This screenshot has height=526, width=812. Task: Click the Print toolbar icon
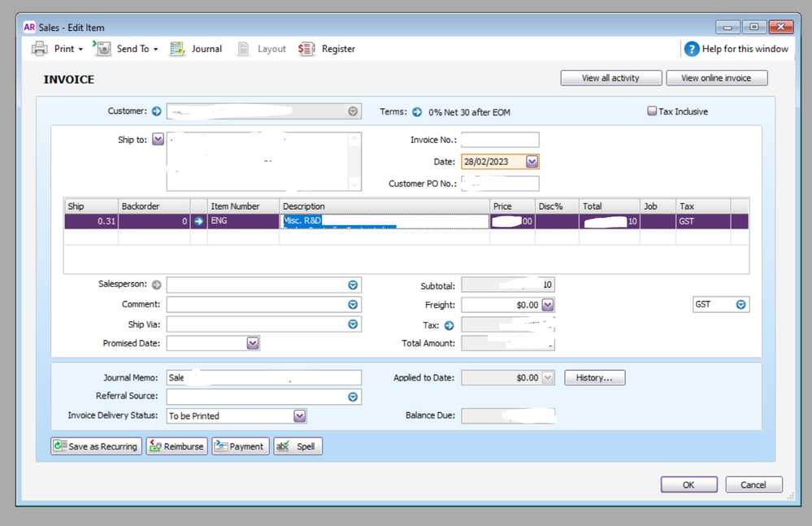[40, 49]
